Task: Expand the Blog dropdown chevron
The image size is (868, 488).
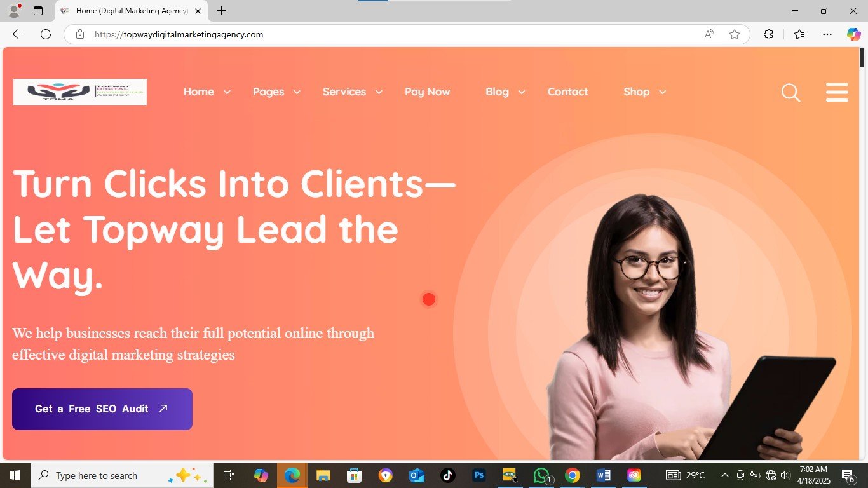Action: click(x=521, y=92)
